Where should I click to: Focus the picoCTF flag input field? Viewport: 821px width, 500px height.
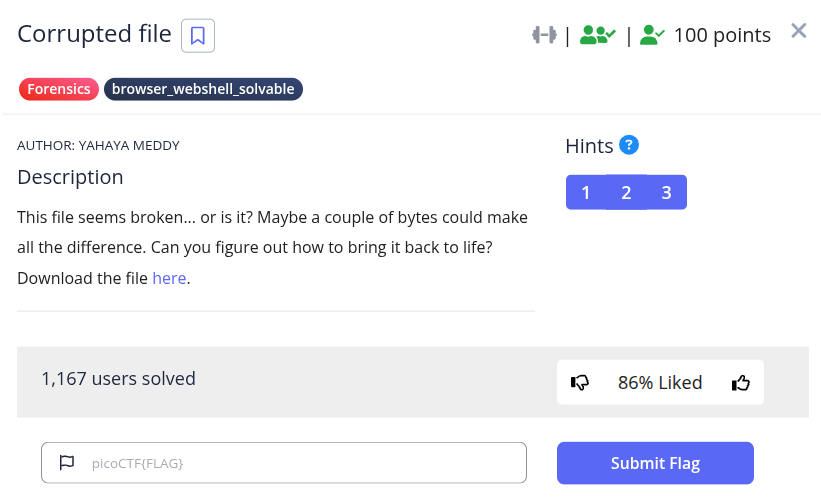click(300, 463)
